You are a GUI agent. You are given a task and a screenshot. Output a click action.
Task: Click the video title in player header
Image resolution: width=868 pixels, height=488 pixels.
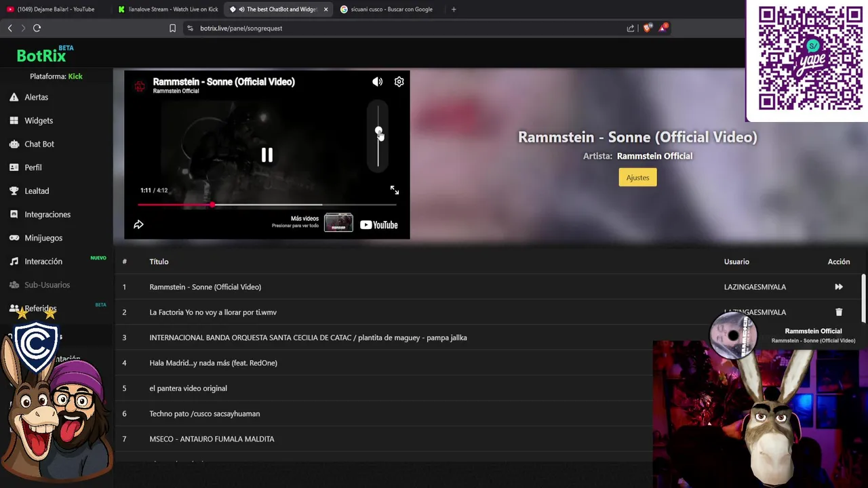click(224, 81)
